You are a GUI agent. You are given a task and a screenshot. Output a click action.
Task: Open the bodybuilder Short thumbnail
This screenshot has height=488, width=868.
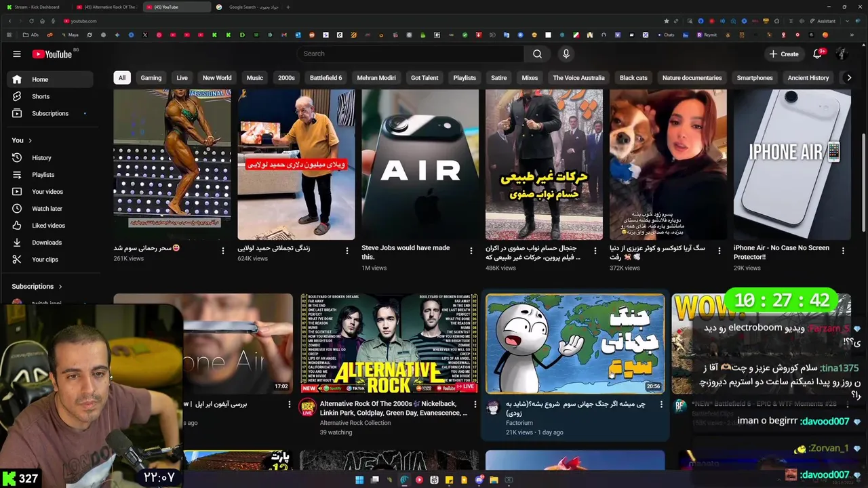click(172, 165)
